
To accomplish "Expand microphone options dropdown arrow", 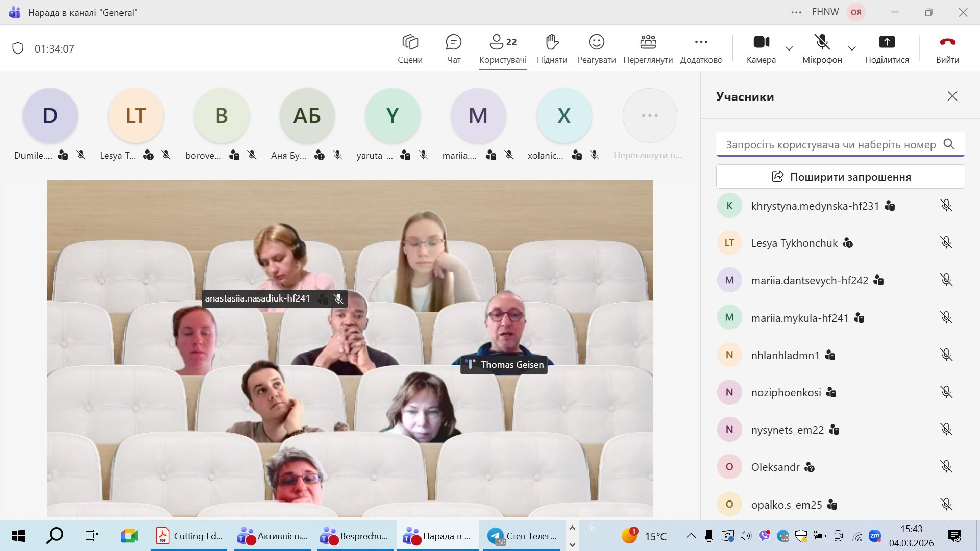I will pyautogui.click(x=852, y=48).
